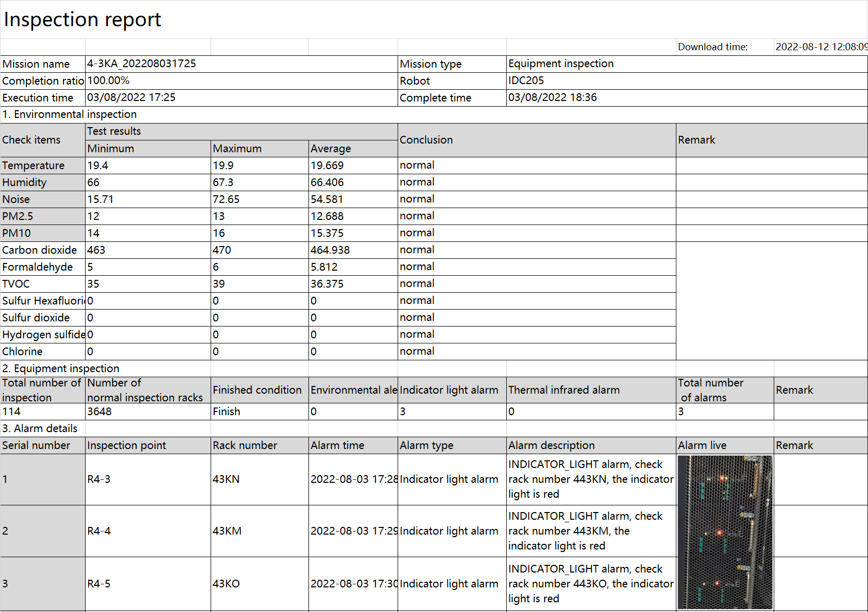868x612 pixels.
Task: Select the TVOC row label
Action: (16, 284)
